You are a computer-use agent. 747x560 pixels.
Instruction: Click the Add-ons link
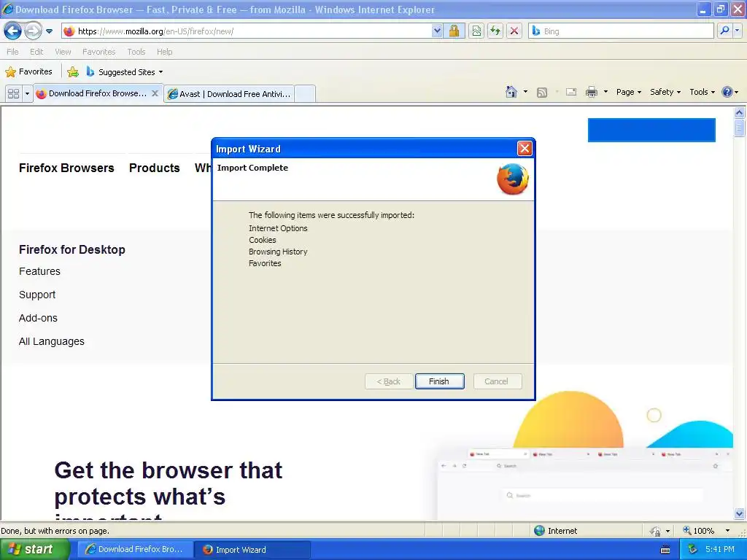tap(38, 318)
